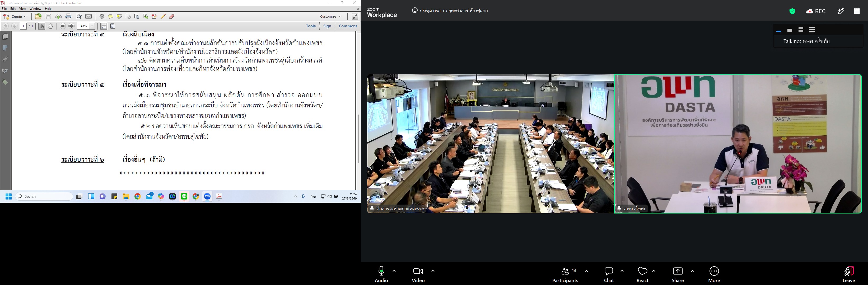
Task: Open the Window menu in Acrobat
Action: (35, 9)
